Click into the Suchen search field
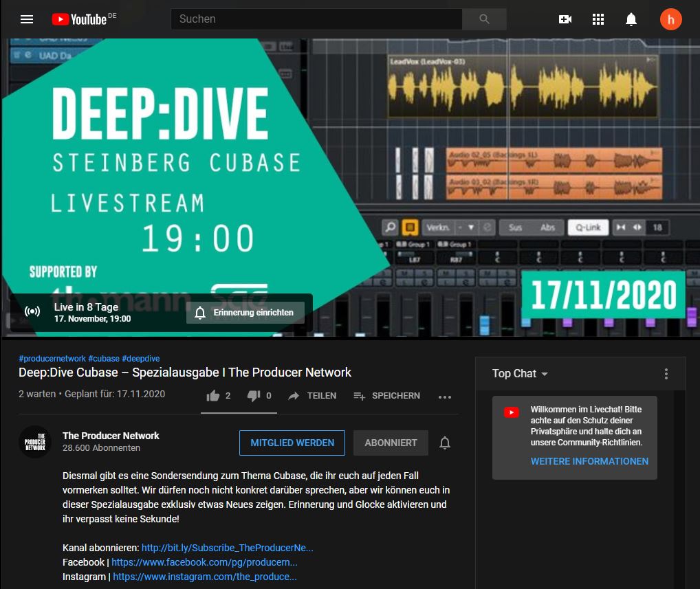Viewport: 700px width, 589px height. pyautogui.click(x=316, y=19)
